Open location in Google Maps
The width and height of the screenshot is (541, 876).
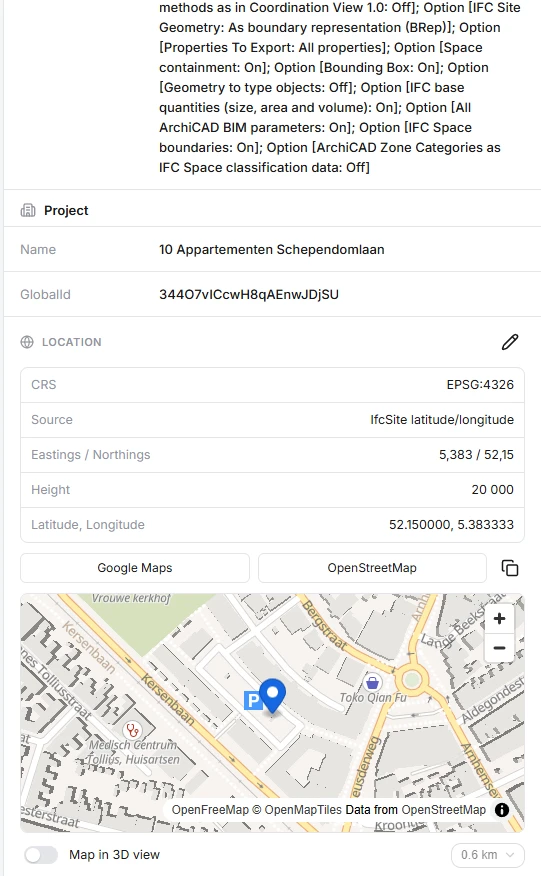[135, 568]
